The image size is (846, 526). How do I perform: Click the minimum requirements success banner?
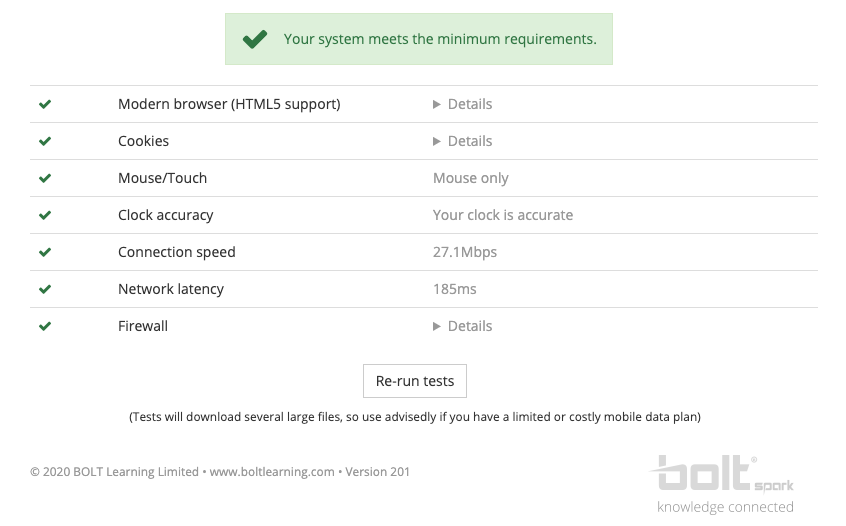tap(419, 39)
